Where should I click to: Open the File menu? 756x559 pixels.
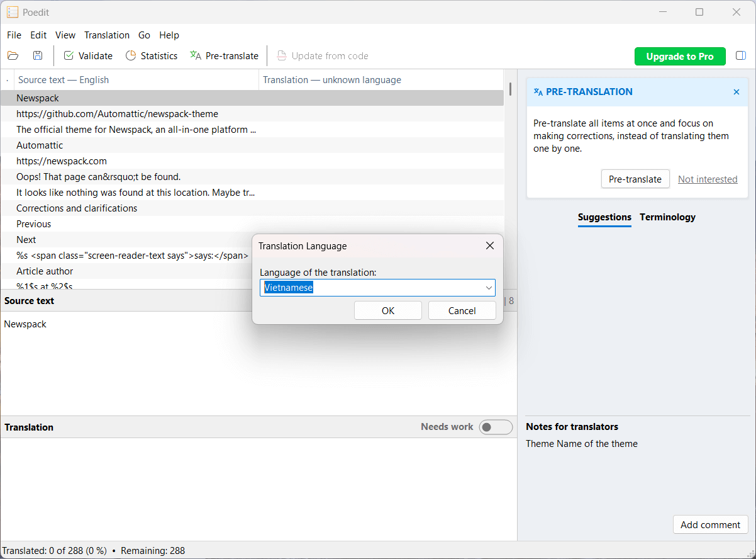[x=14, y=35]
